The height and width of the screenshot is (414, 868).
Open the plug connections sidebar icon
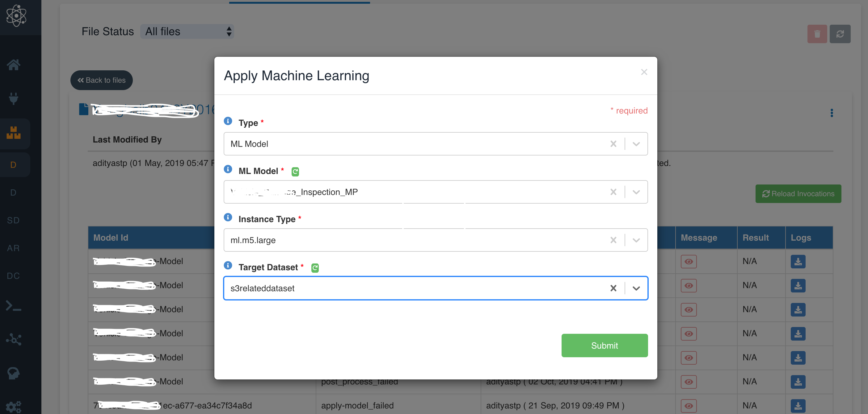pyautogui.click(x=14, y=98)
